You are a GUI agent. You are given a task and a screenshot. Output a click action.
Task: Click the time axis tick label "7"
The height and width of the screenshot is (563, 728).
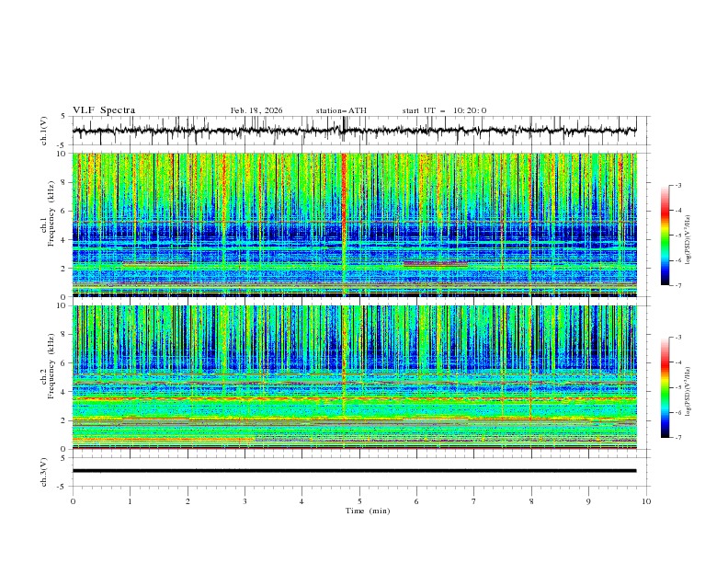click(x=474, y=501)
